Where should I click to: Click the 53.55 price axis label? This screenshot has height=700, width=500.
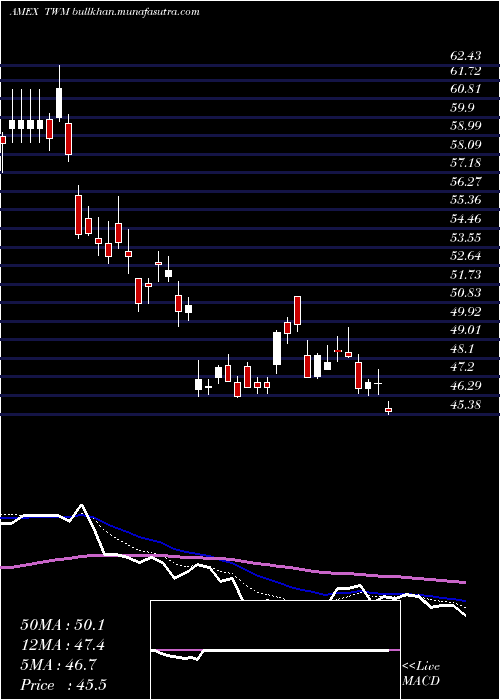coord(466,238)
